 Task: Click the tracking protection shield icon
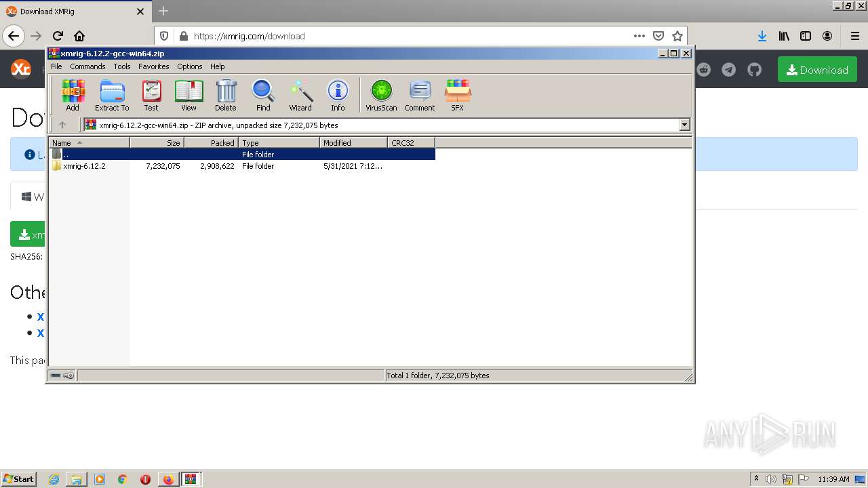pyautogui.click(x=164, y=36)
